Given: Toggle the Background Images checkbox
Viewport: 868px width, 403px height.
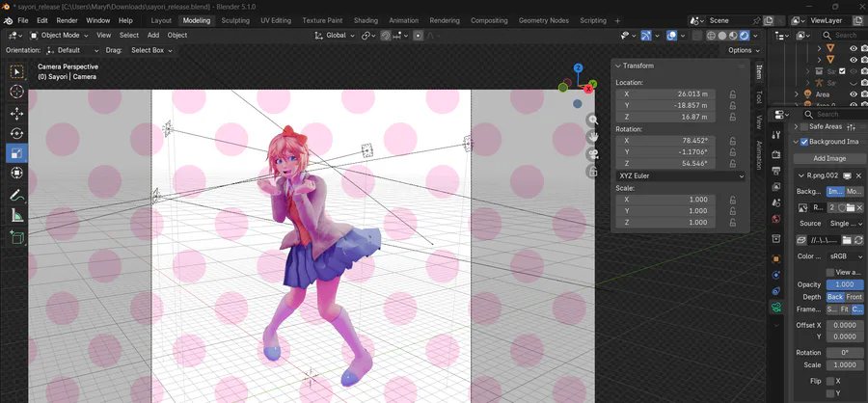Looking at the screenshot, I should tap(804, 142).
